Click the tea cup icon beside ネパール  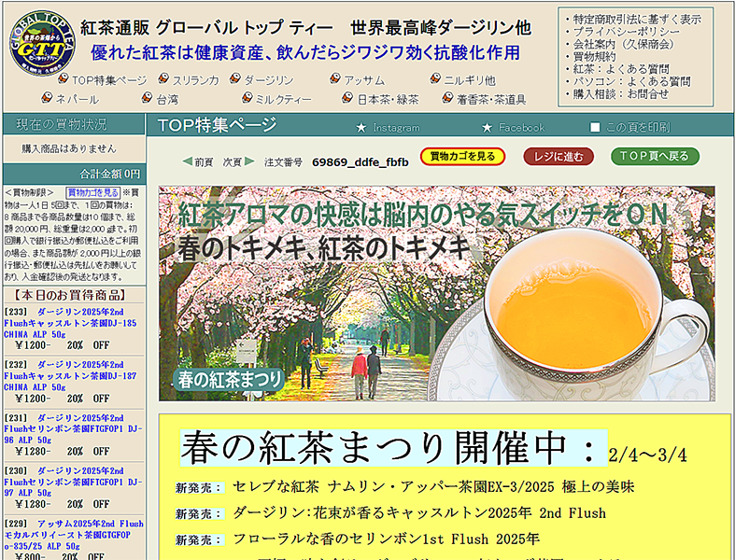pos(47,97)
